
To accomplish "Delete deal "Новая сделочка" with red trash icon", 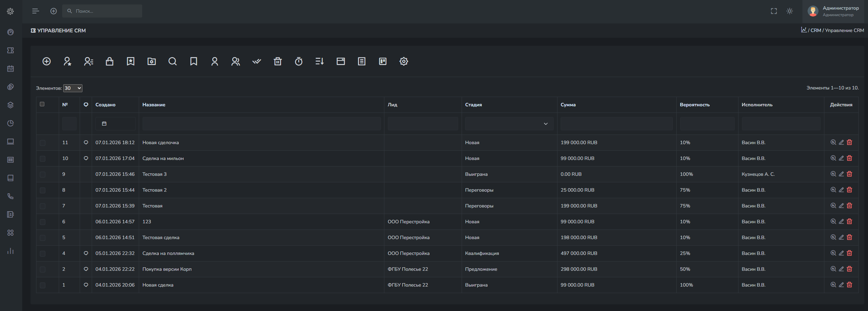I will pyautogui.click(x=849, y=142).
